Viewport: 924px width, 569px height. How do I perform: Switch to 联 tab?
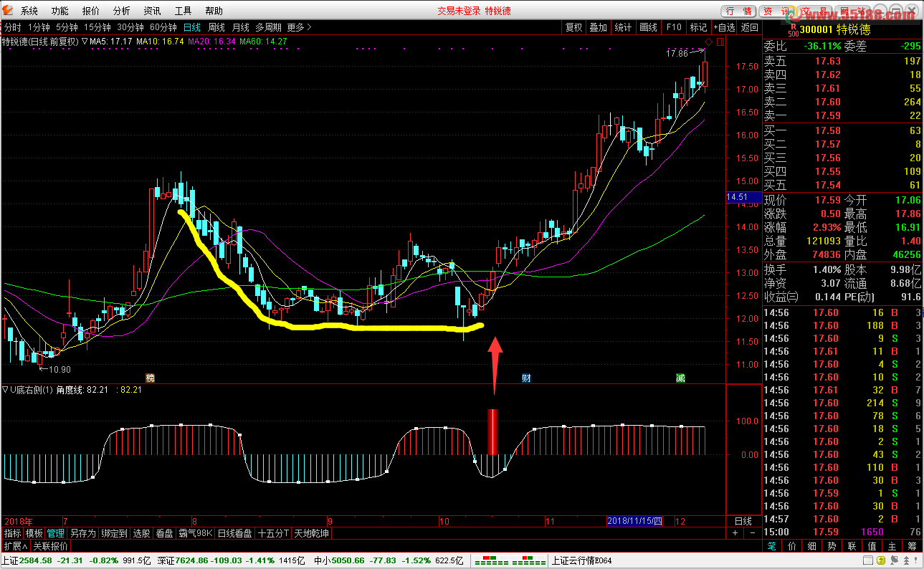tap(852, 546)
